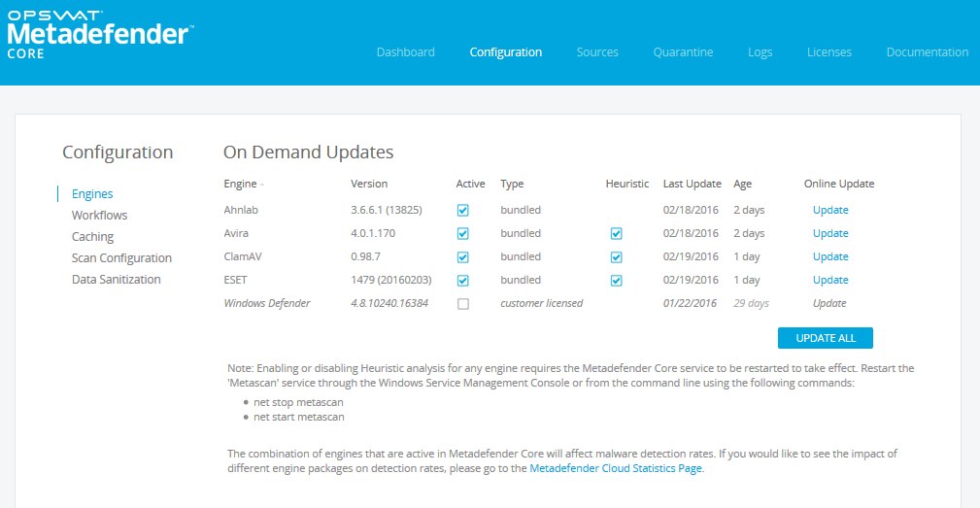Viewport: 980px width, 508px height.
Task: Select Workflows in the Configuration sidebar
Action: tap(99, 215)
